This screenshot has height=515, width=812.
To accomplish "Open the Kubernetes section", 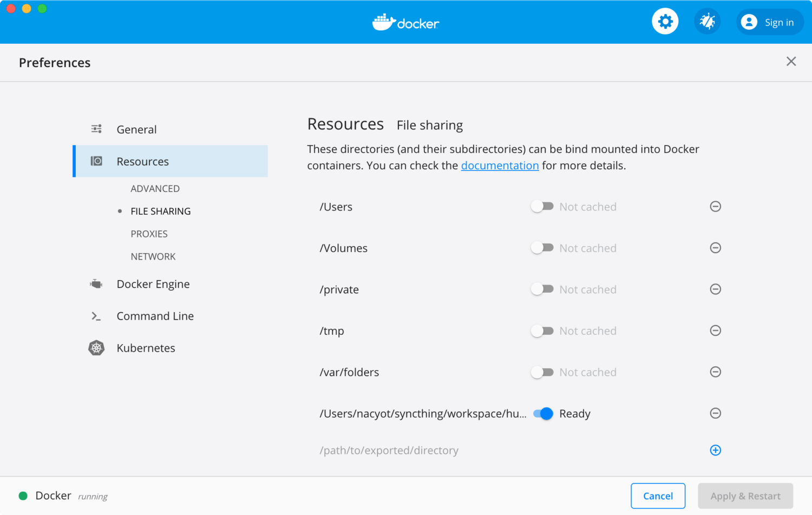I will (171, 348).
